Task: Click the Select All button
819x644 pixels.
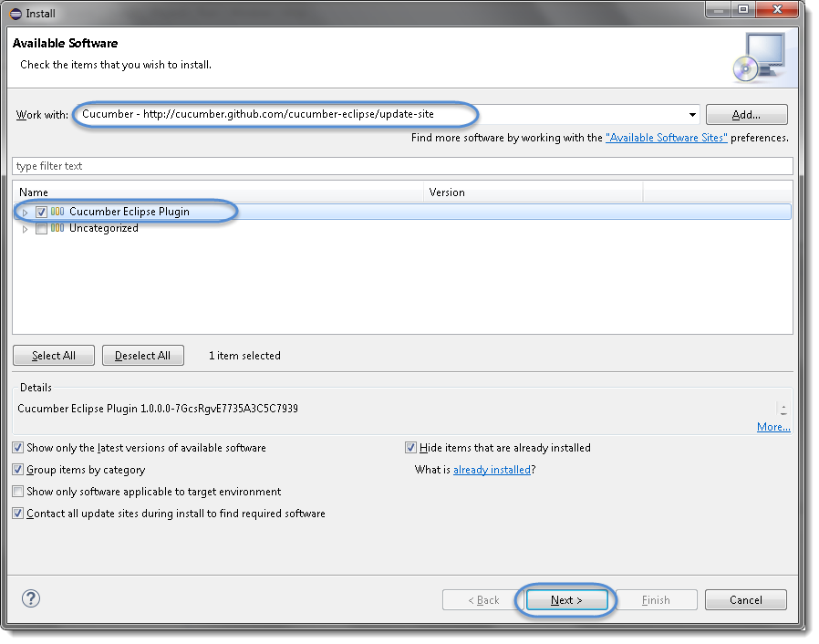Action: click(54, 356)
